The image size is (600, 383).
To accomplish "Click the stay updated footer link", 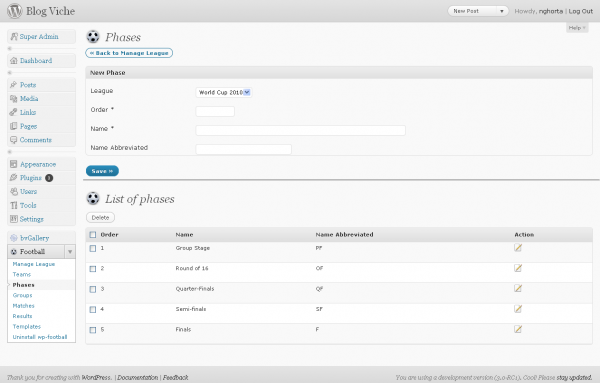I will tap(574, 377).
